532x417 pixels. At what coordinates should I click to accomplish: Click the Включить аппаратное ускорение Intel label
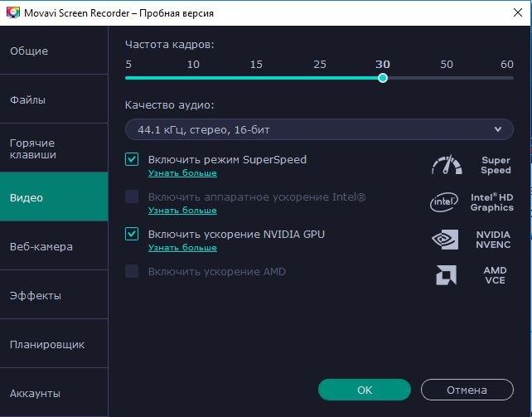coord(257,196)
